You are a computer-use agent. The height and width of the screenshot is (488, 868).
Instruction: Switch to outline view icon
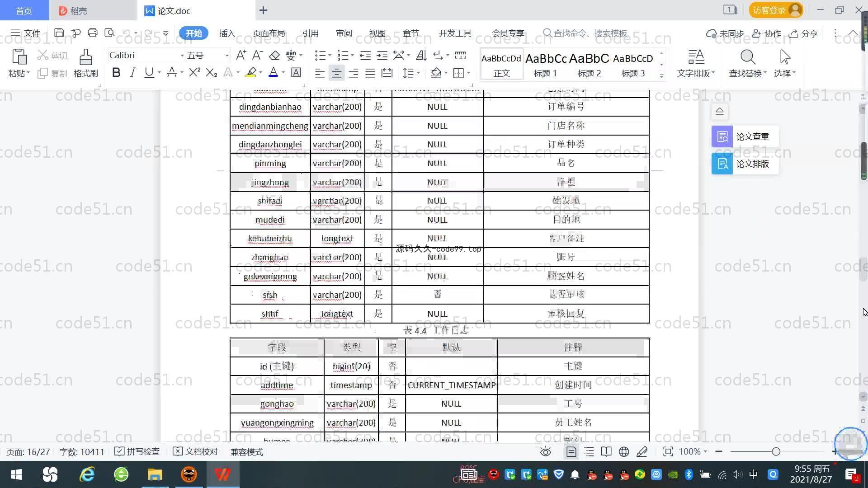tap(589, 451)
